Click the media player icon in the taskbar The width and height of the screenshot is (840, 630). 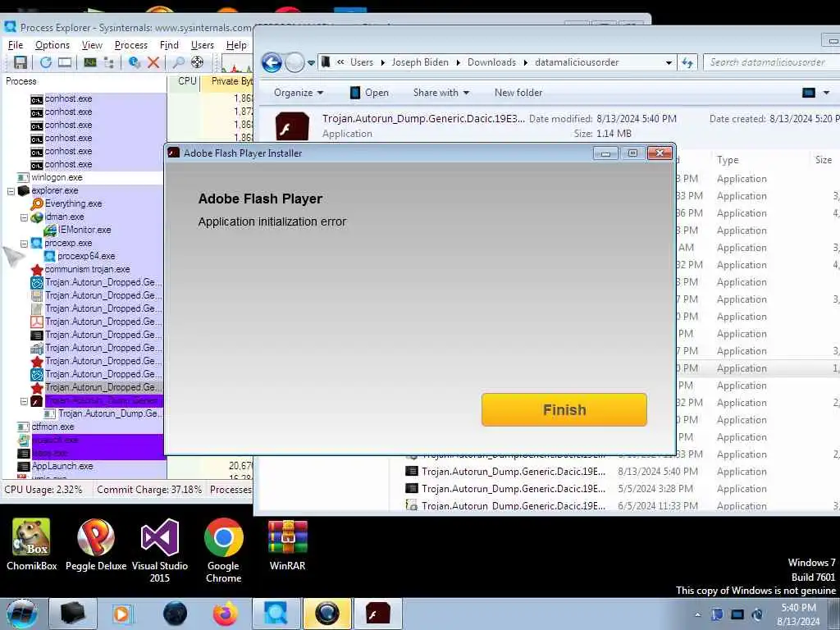click(x=121, y=614)
